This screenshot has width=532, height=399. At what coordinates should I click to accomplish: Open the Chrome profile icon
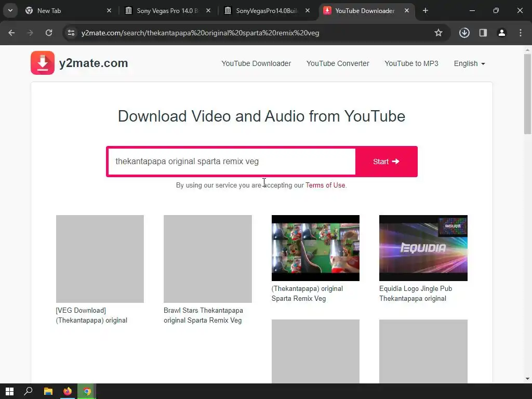(502, 33)
